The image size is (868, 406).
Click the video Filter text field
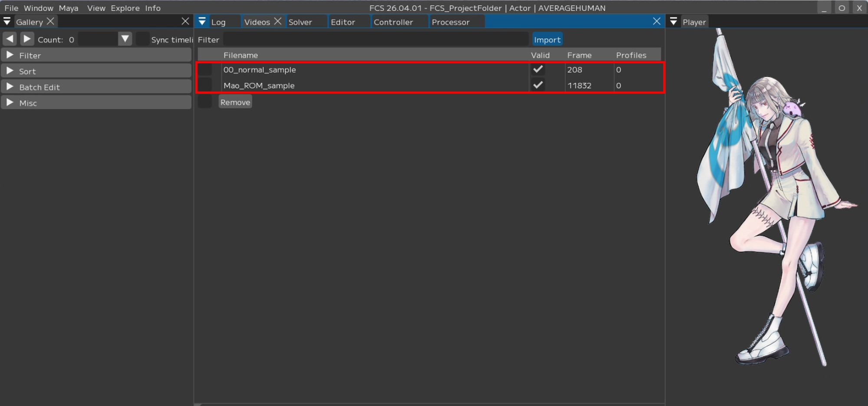375,39
